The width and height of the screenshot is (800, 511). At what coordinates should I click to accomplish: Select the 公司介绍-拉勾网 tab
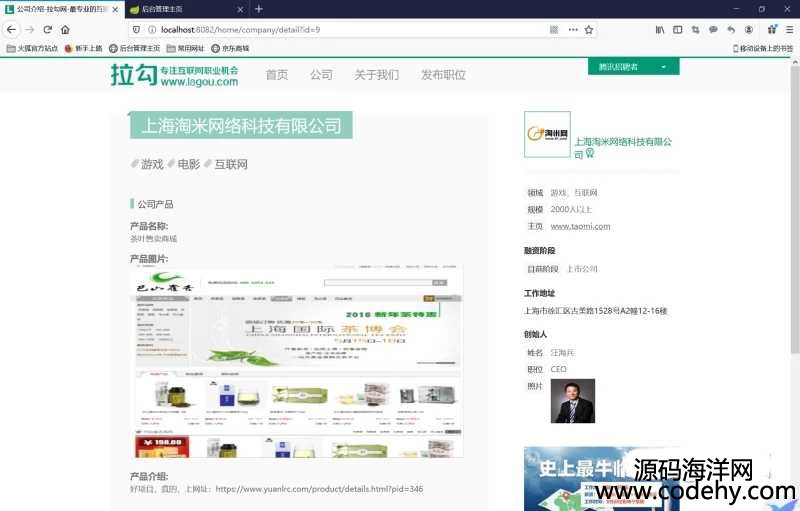point(62,9)
